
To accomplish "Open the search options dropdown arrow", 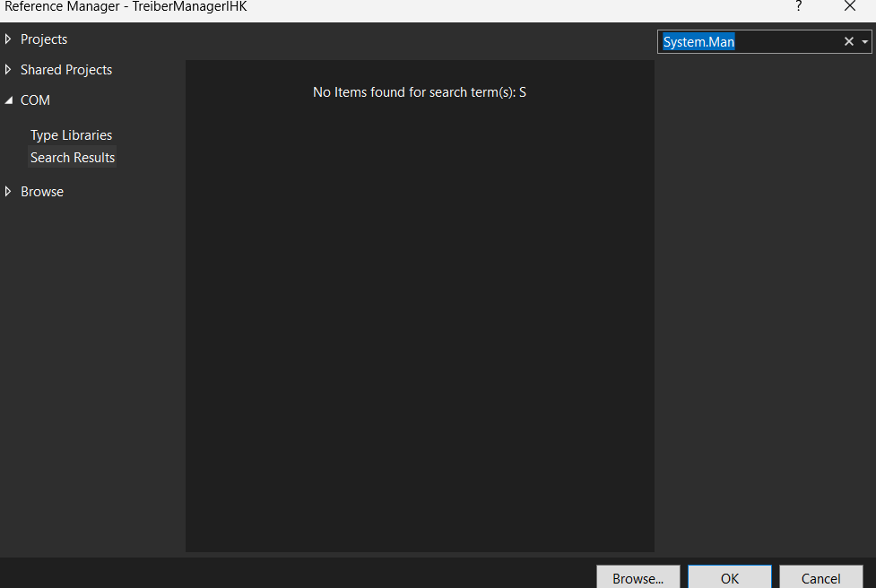I will coord(865,42).
